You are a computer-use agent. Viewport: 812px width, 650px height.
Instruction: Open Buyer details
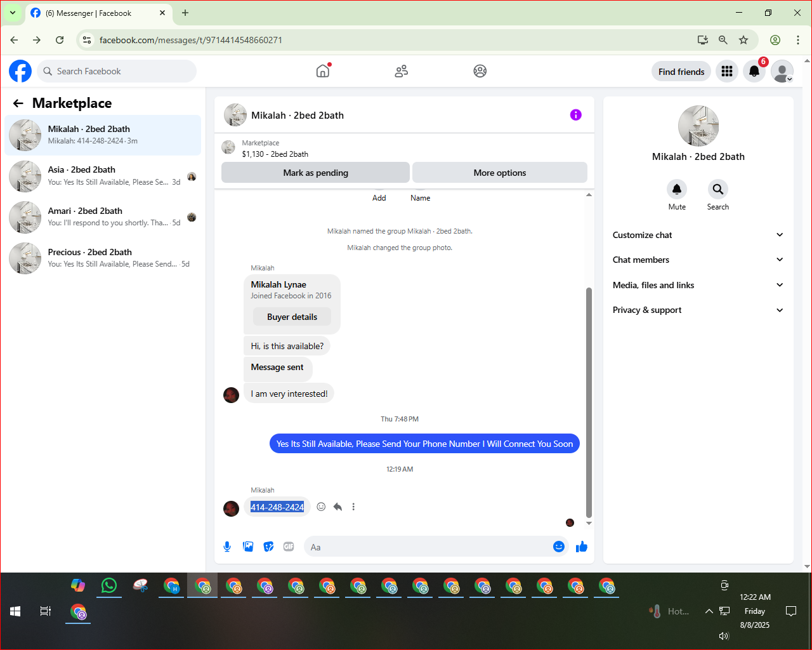point(292,317)
